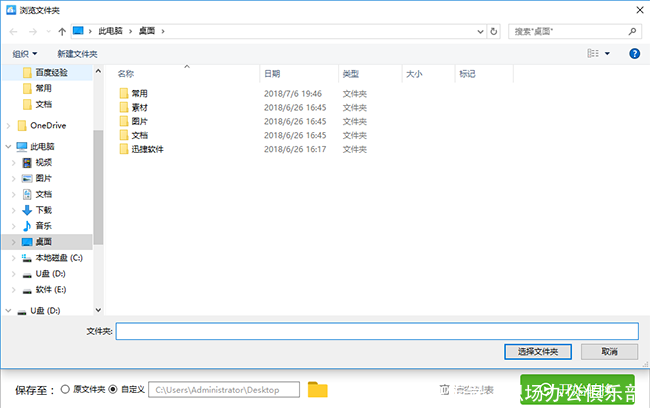The height and width of the screenshot is (408, 650).
Task: Sort by 日期 column header
Action: tap(272, 74)
